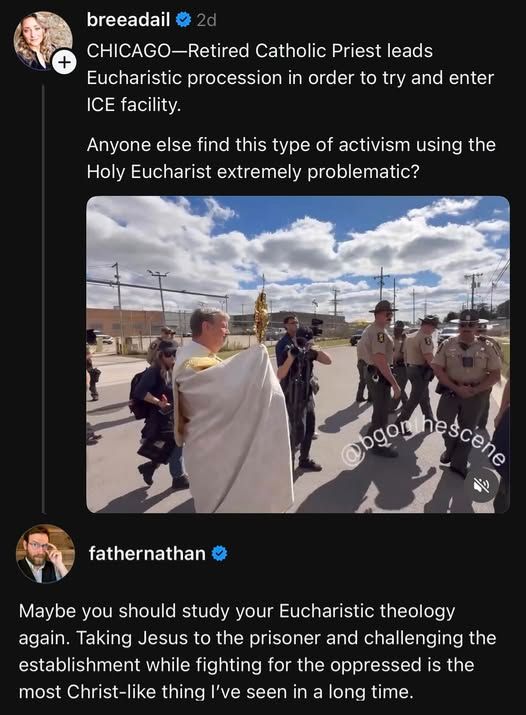This screenshot has height=715, width=526.
Task: Tap the gold monstrance in the video
Action: (261, 316)
